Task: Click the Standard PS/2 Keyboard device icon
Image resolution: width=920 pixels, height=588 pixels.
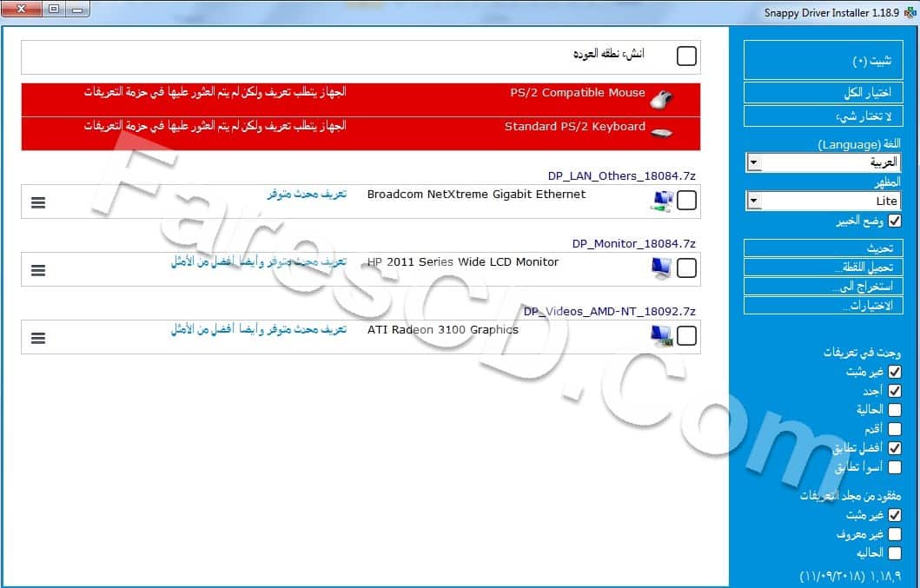Action: pyautogui.click(x=661, y=133)
